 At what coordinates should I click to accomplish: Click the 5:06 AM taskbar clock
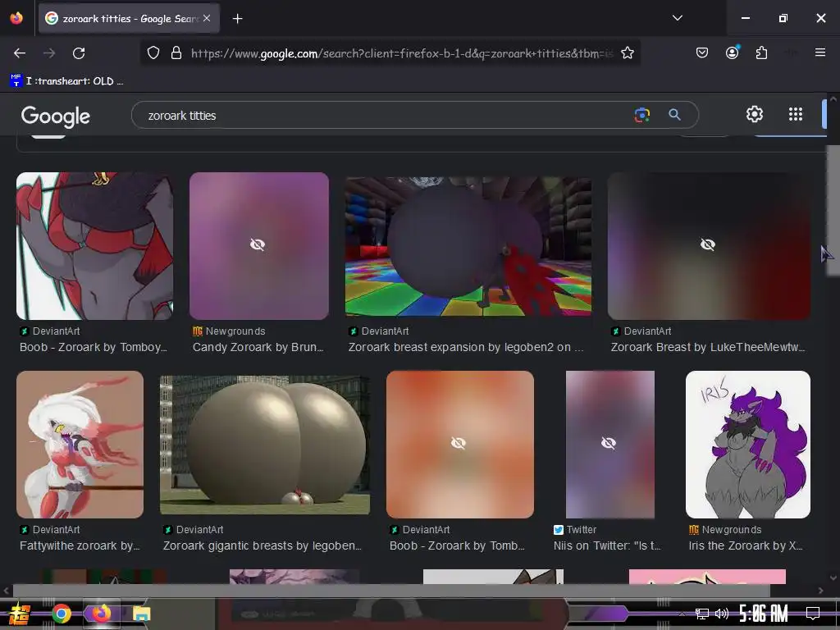[x=763, y=614]
